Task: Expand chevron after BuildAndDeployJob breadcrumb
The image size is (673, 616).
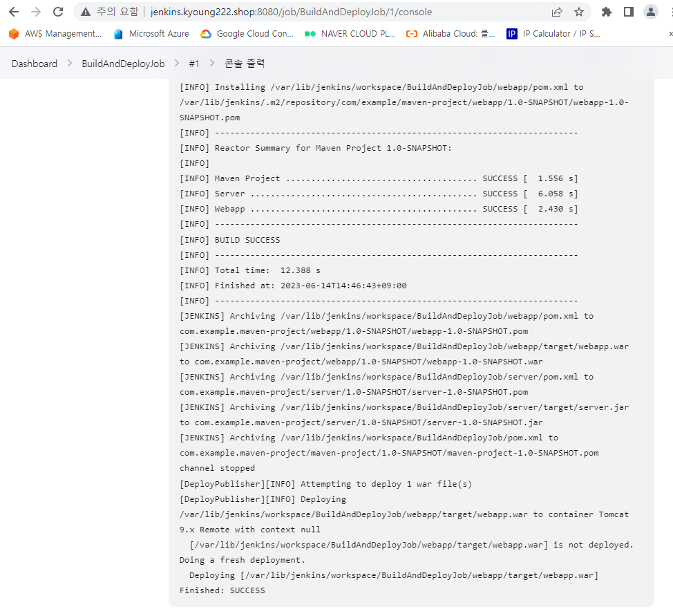Action: [177, 64]
